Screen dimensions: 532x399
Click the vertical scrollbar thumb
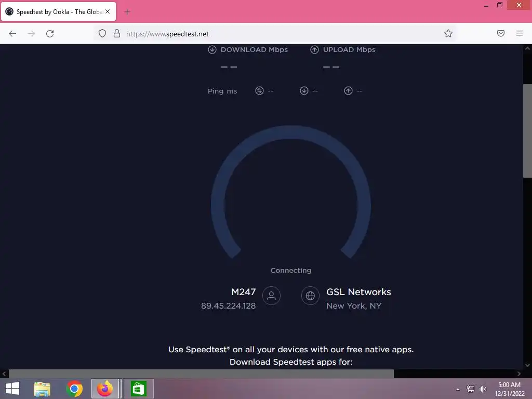[x=527, y=130]
